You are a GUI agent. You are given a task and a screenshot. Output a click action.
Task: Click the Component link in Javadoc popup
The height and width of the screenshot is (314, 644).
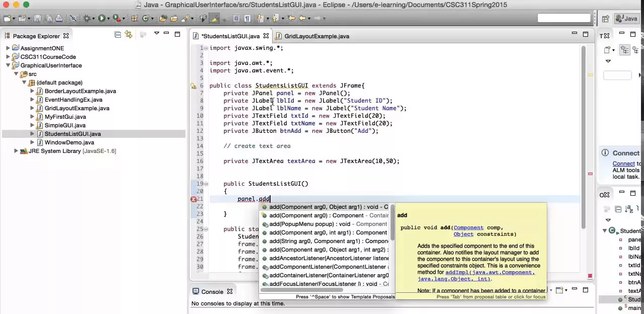(x=468, y=227)
